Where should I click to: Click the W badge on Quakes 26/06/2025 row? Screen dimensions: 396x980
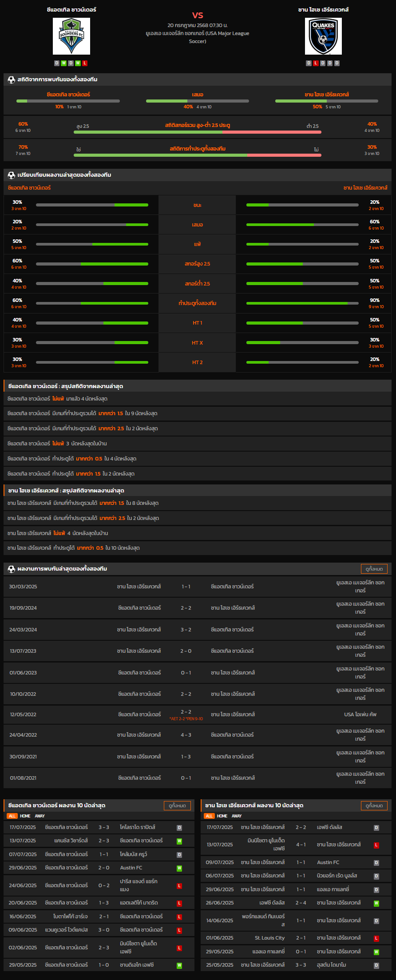click(x=376, y=903)
